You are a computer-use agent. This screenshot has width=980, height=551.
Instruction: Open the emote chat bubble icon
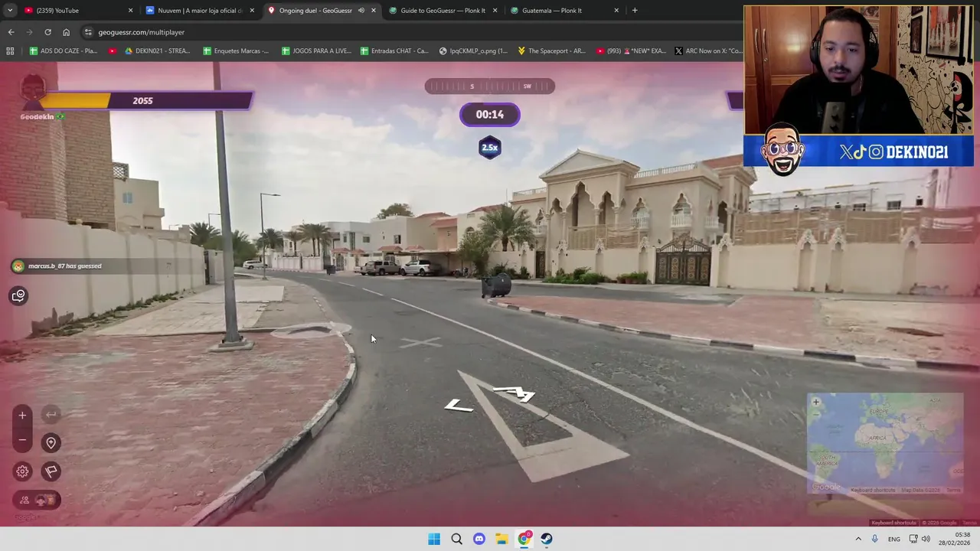(18, 295)
